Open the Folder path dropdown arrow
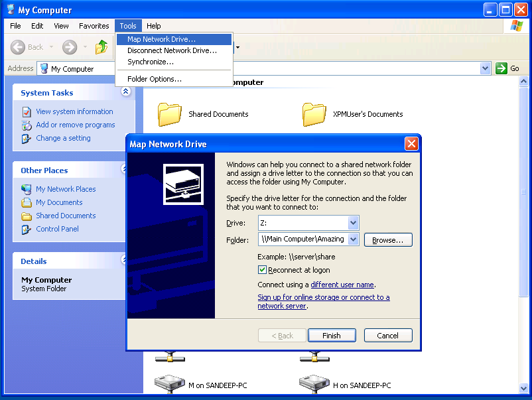 tap(353, 239)
